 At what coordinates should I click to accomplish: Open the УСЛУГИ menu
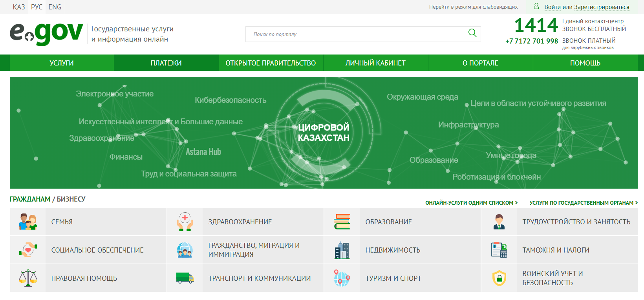(x=62, y=63)
